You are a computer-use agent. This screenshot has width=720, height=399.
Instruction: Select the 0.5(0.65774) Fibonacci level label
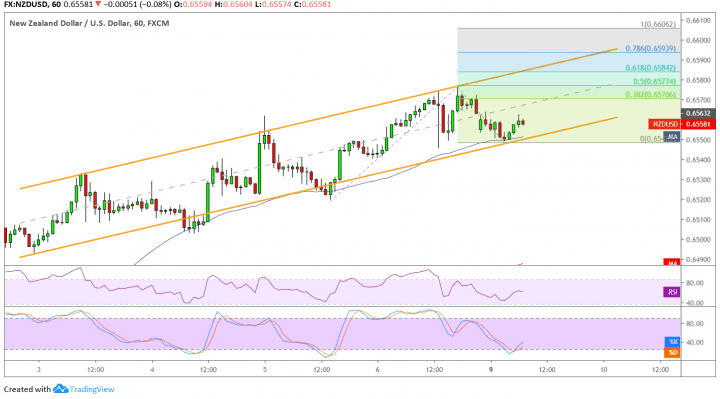pyautogui.click(x=654, y=81)
